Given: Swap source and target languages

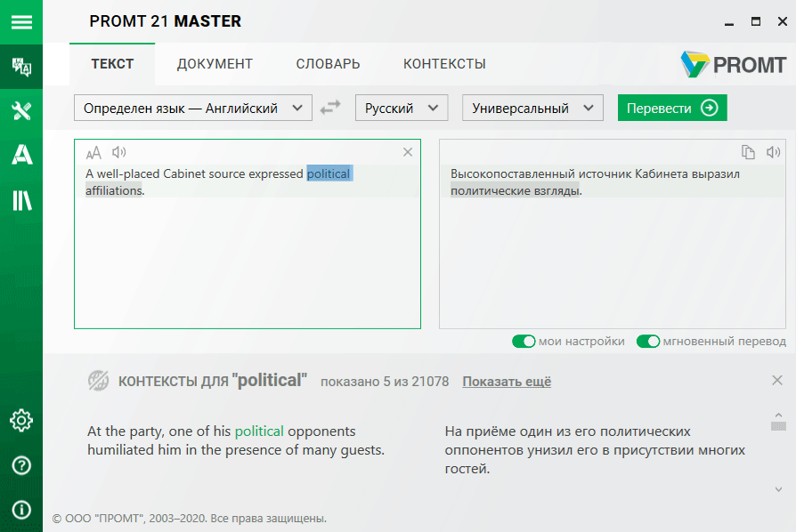Looking at the screenshot, I should point(330,108).
